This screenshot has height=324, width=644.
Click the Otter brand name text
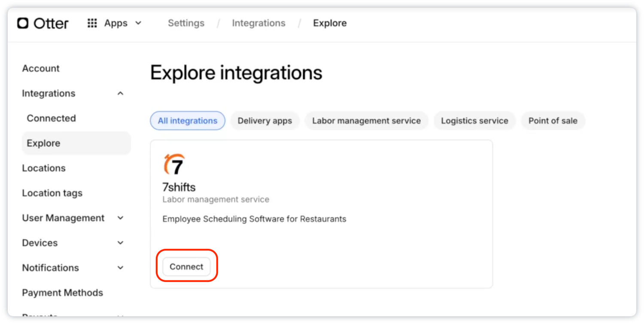coord(51,23)
